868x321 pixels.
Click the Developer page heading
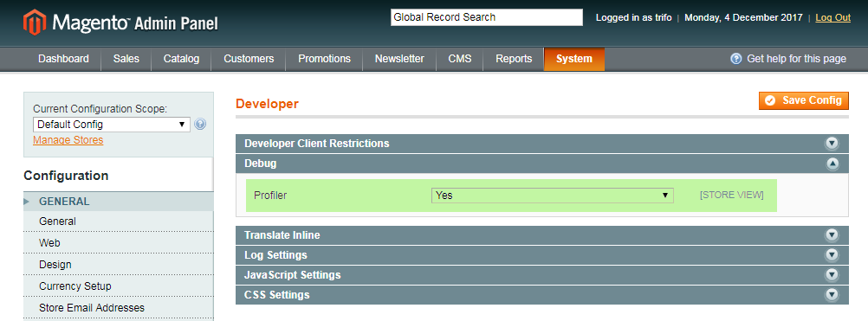pos(267,103)
